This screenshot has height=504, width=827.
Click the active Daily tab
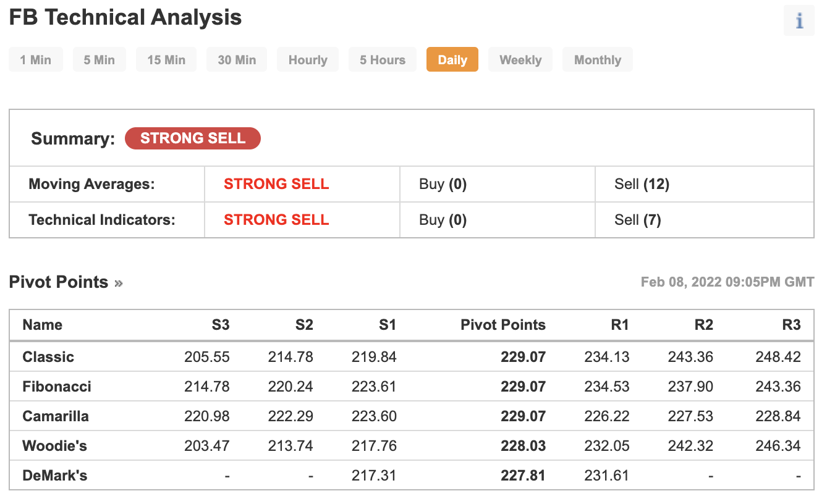(x=452, y=60)
